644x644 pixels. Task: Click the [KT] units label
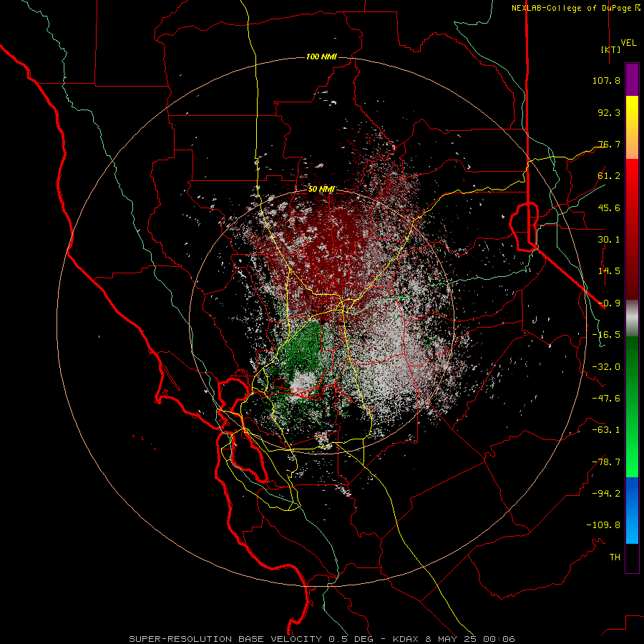coord(611,49)
